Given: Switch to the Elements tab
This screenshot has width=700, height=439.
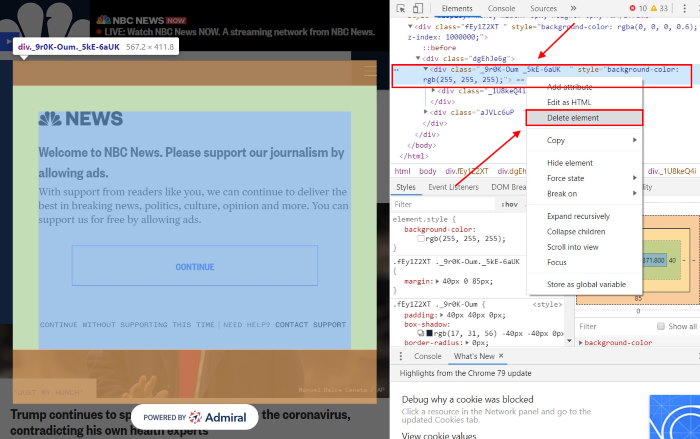Looking at the screenshot, I should coord(457,8).
